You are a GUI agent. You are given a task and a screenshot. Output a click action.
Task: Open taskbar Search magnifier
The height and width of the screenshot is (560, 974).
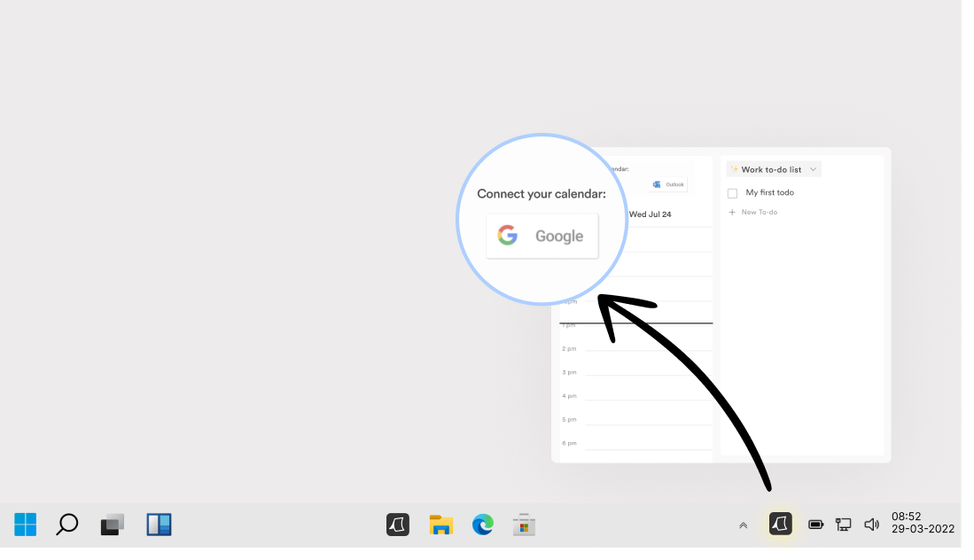pyautogui.click(x=67, y=525)
